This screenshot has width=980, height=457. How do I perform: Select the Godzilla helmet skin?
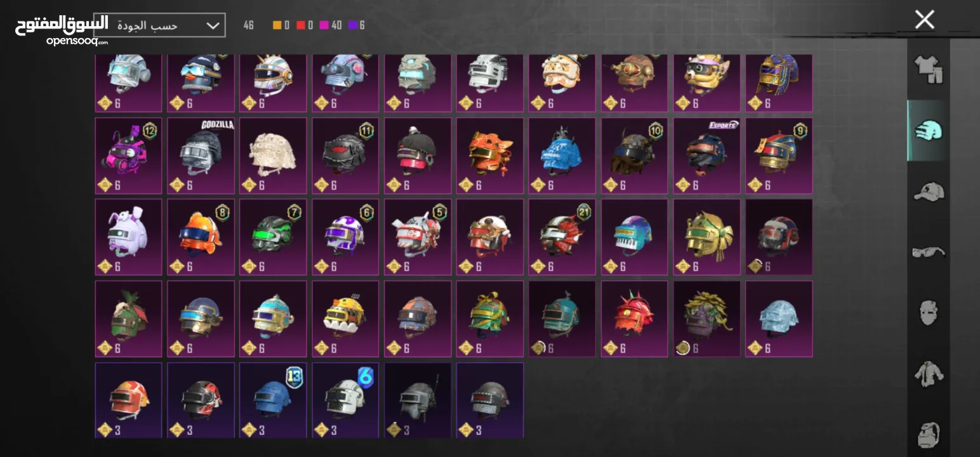(201, 156)
